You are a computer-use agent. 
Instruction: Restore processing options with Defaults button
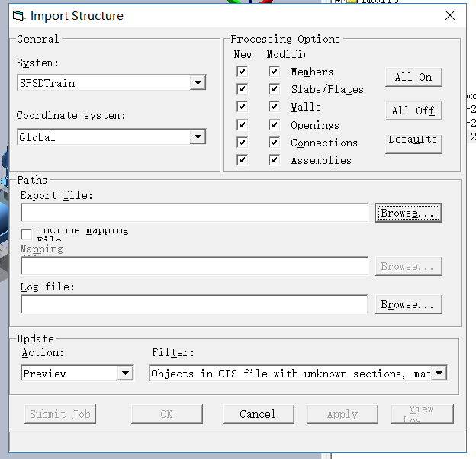point(413,144)
